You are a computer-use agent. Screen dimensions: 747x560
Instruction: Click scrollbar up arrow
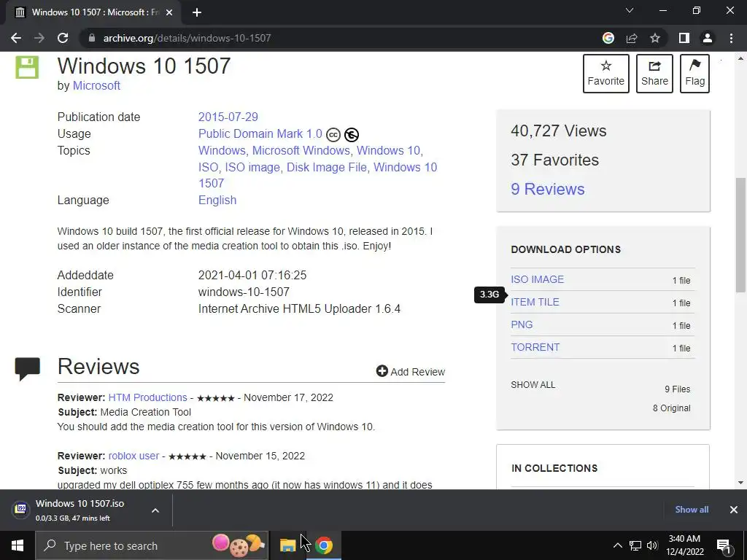(x=740, y=58)
